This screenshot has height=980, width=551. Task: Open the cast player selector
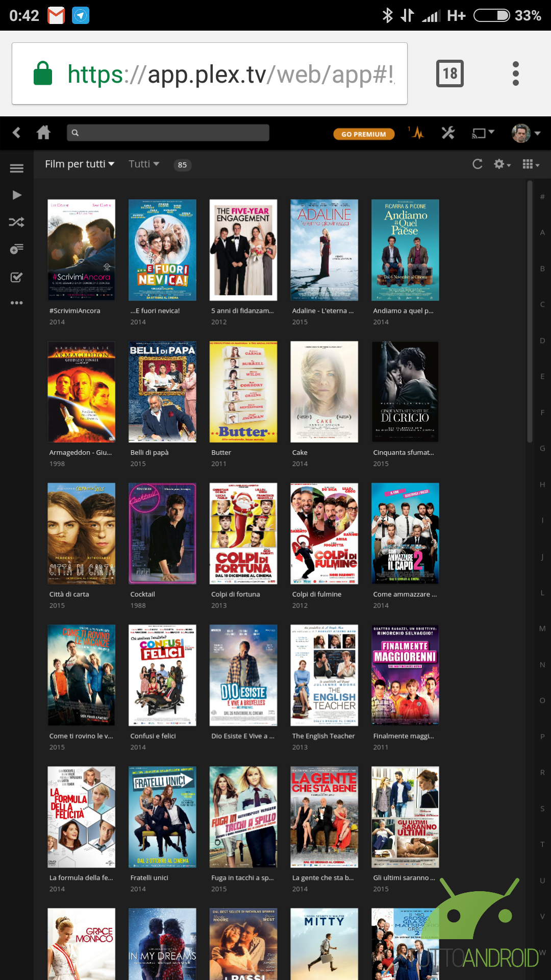(x=483, y=133)
